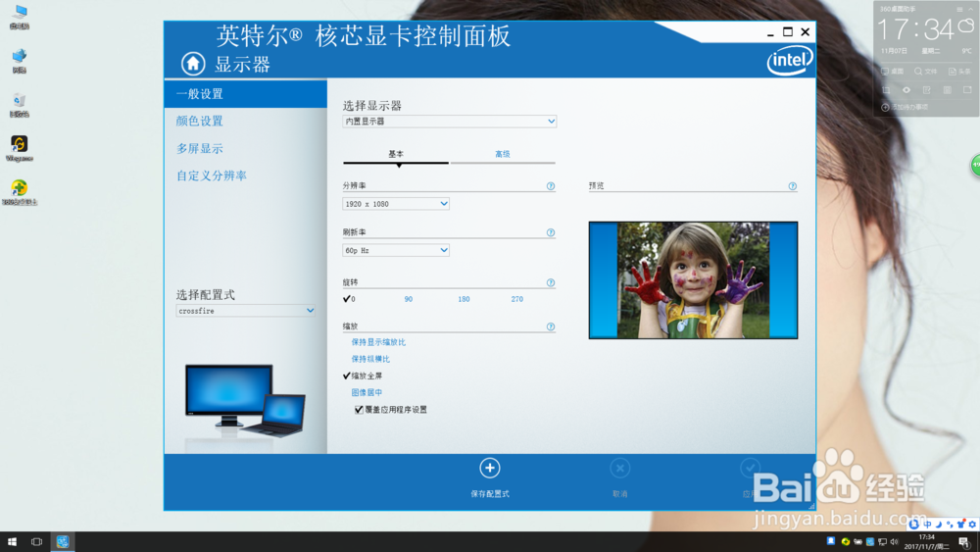The image size is (980, 552).
Task: Open help for 分辨率 resolution section
Action: click(551, 185)
